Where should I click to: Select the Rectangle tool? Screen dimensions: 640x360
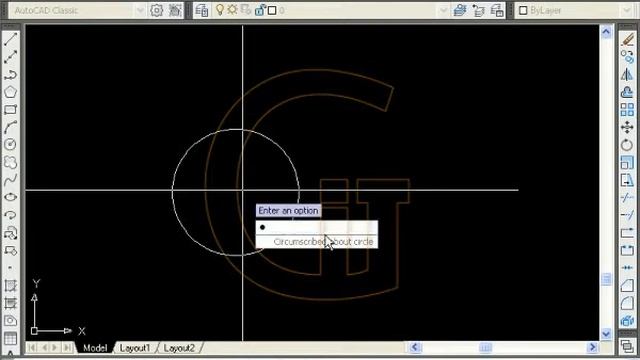(x=11, y=109)
